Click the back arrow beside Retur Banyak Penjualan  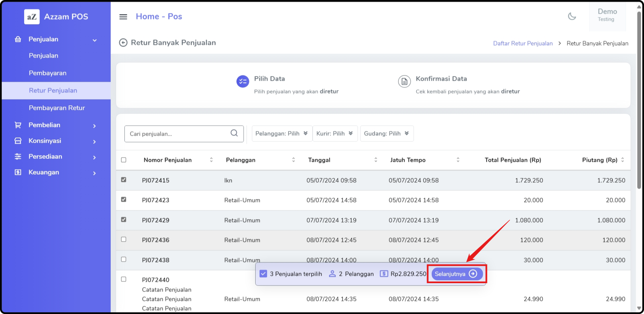click(123, 43)
